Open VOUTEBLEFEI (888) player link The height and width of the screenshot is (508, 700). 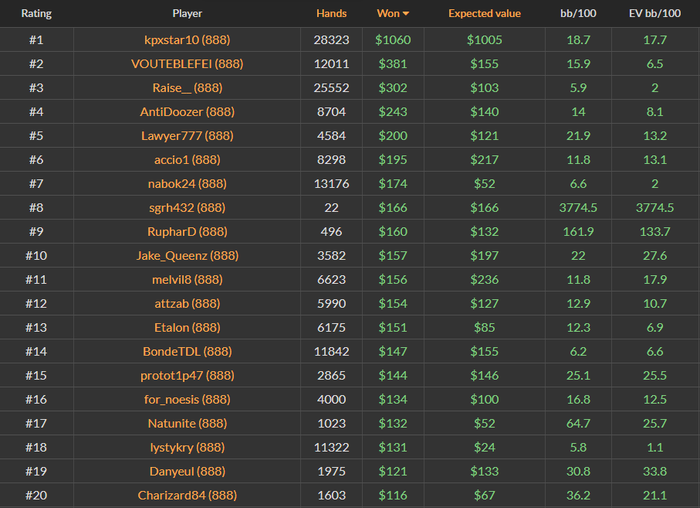point(187,64)
